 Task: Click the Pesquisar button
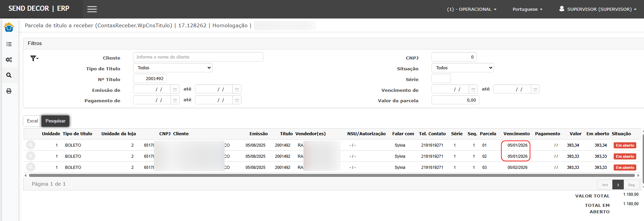tap(56, 121)
